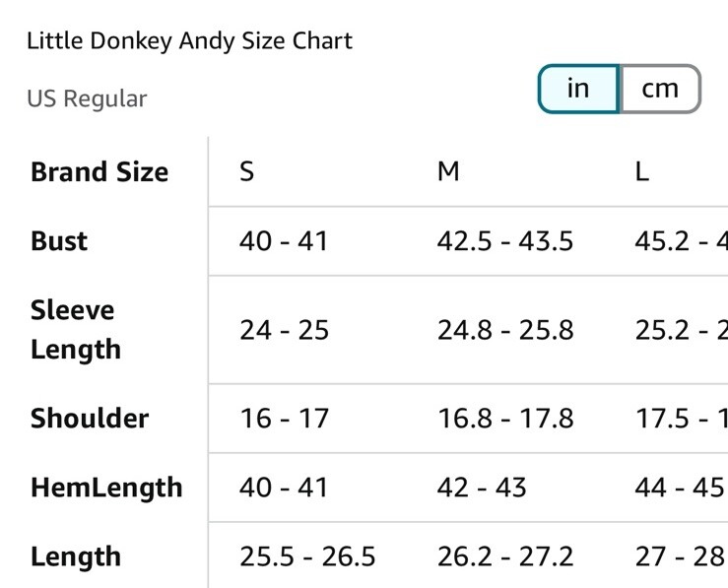Viewport: 728px width, 588px height.
Task: Click the Brand Size row label
Action: click(x=99, y=171)
